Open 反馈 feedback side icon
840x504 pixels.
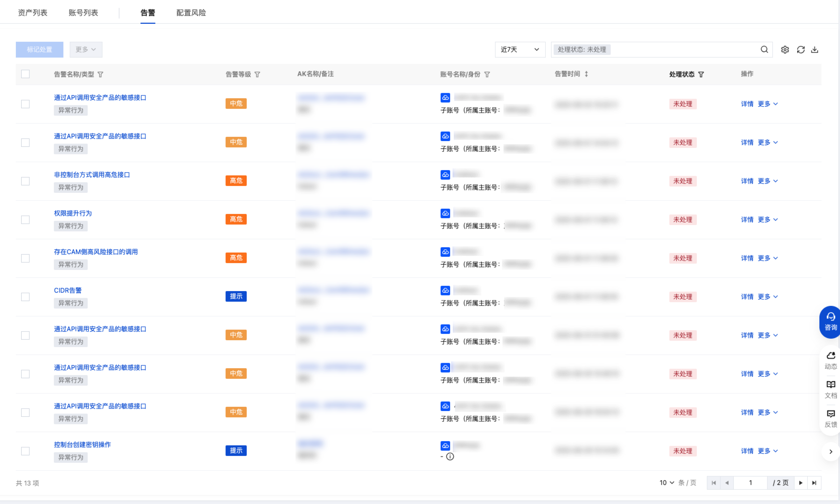pyautogui.click(x=830, y=418)
